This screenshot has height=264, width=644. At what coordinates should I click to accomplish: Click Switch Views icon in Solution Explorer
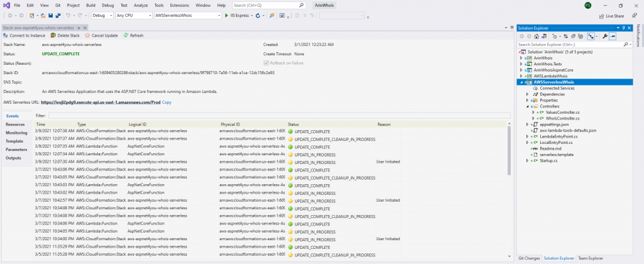(x=543, y=36)
